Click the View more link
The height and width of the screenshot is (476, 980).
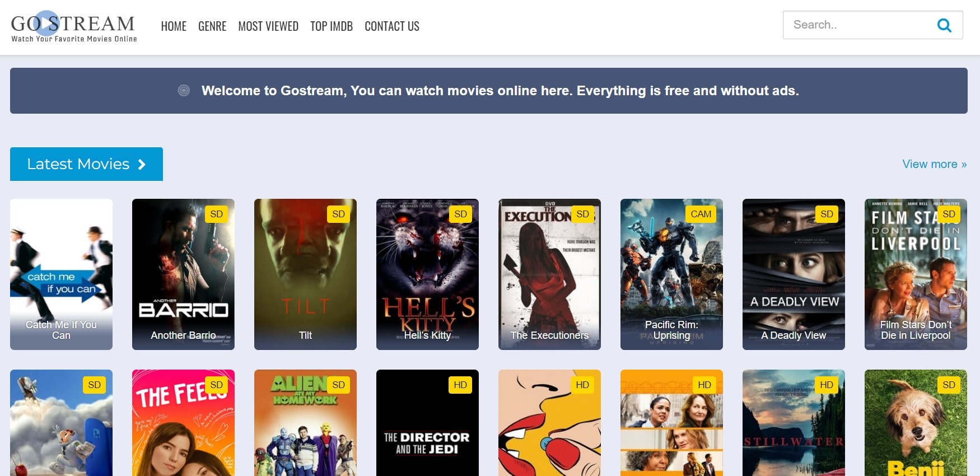pos(935,164)
